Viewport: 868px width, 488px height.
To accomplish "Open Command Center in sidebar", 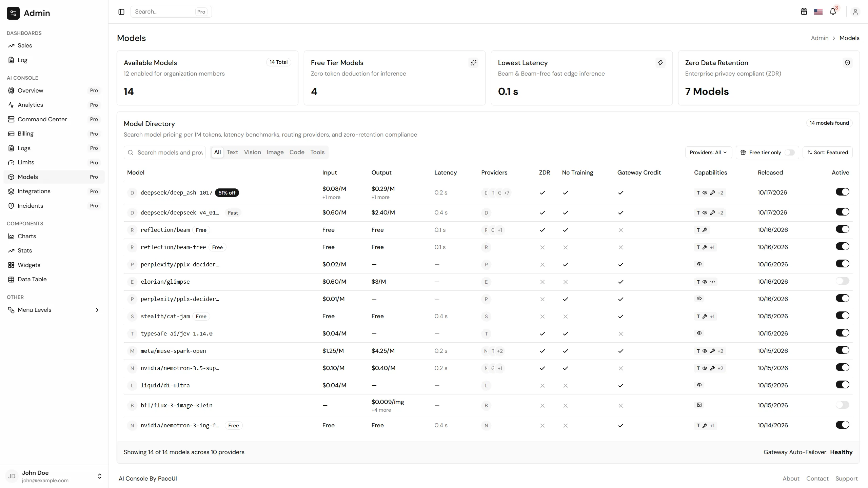I will coord(54,119).
